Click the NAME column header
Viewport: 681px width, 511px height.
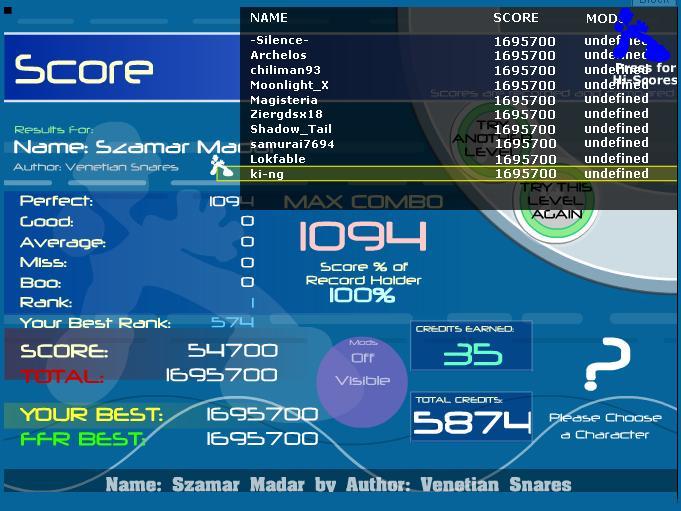(x=268, y=18)
